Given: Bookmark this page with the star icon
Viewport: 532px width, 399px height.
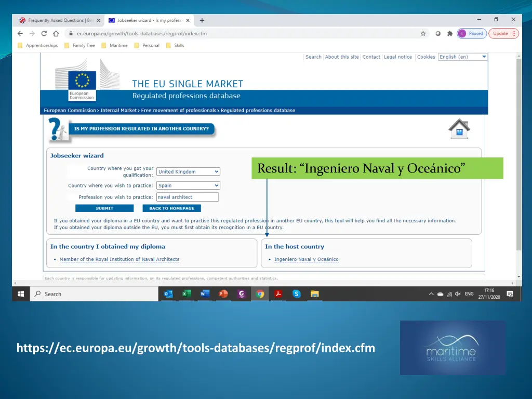Looking at the screenshot, I should [423, 34].
